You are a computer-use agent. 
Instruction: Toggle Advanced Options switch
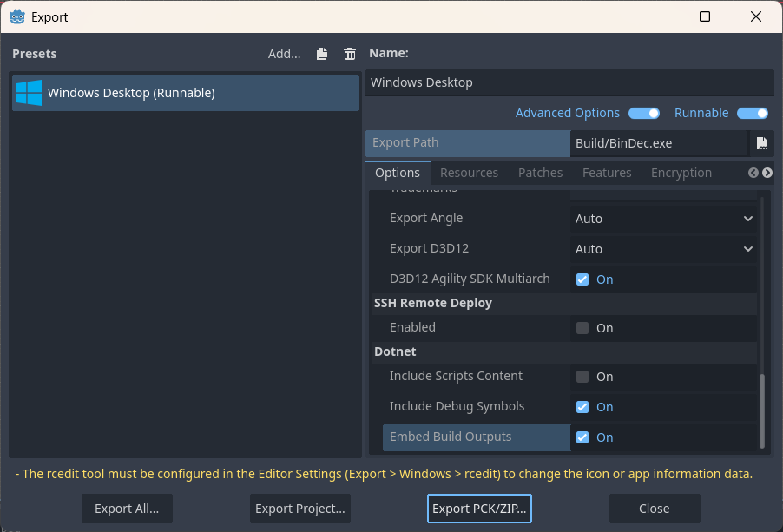[644, 113]
